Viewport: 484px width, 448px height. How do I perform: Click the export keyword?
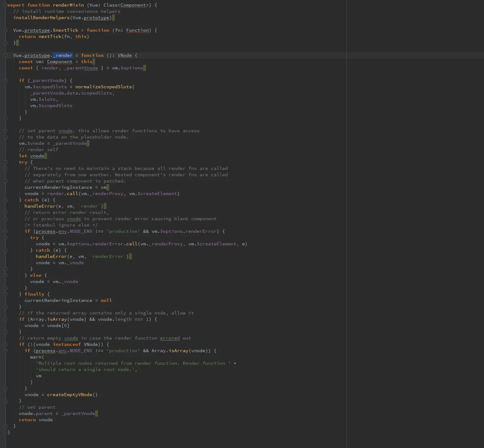[16, 5]
